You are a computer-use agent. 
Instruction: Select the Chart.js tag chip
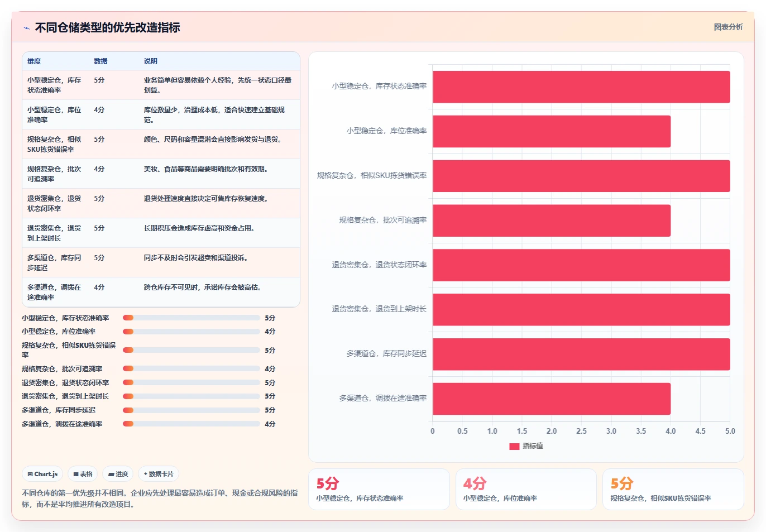pos(42,474)
